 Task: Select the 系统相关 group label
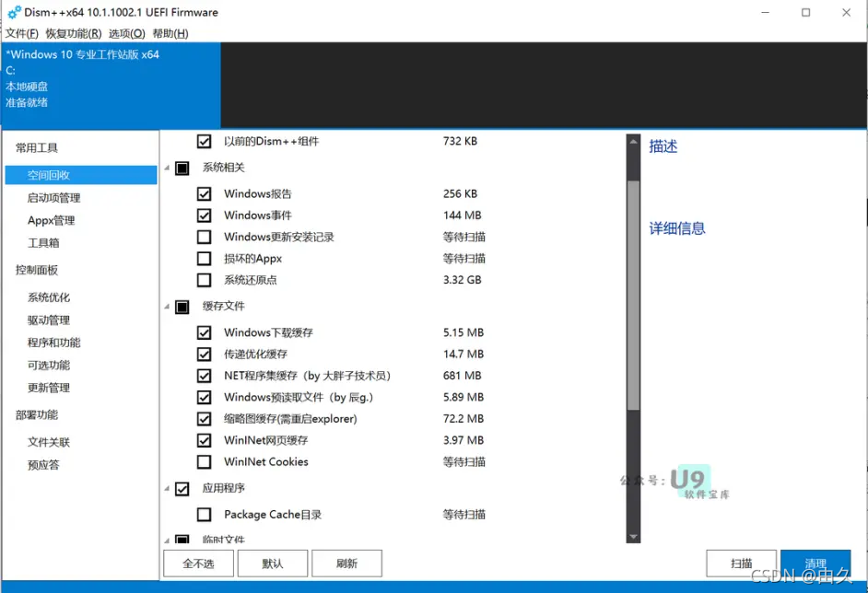point(223,168)
